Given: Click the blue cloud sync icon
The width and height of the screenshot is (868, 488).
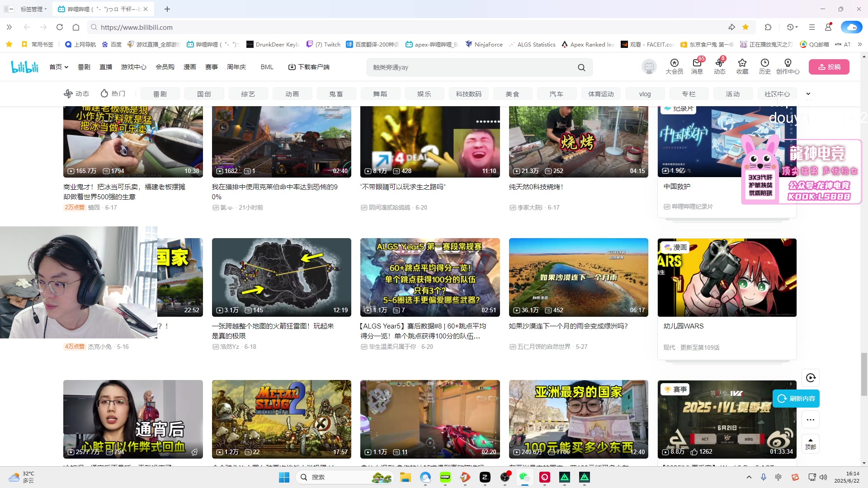Looking at the screenshot, I should coord(851,27).
